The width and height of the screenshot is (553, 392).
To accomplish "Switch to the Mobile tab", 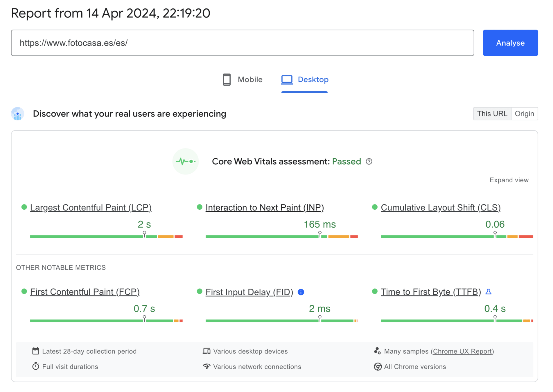I will click(x=243, y=80).
